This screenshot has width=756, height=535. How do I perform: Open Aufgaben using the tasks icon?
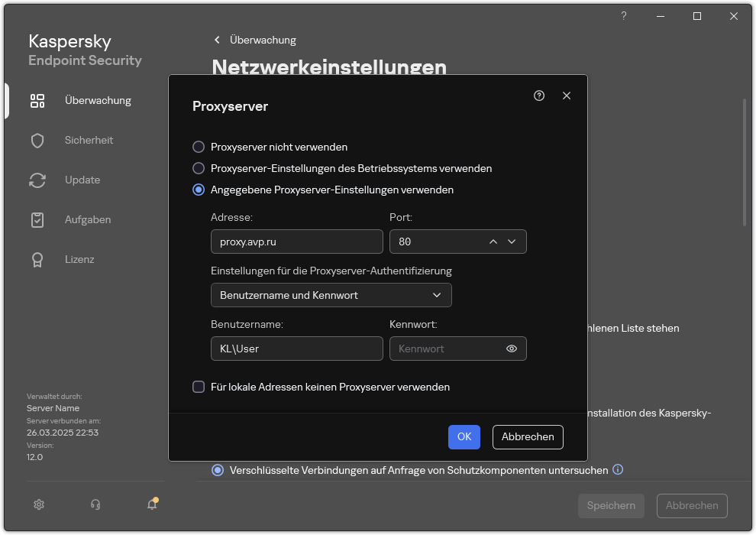tap(37, 219)
